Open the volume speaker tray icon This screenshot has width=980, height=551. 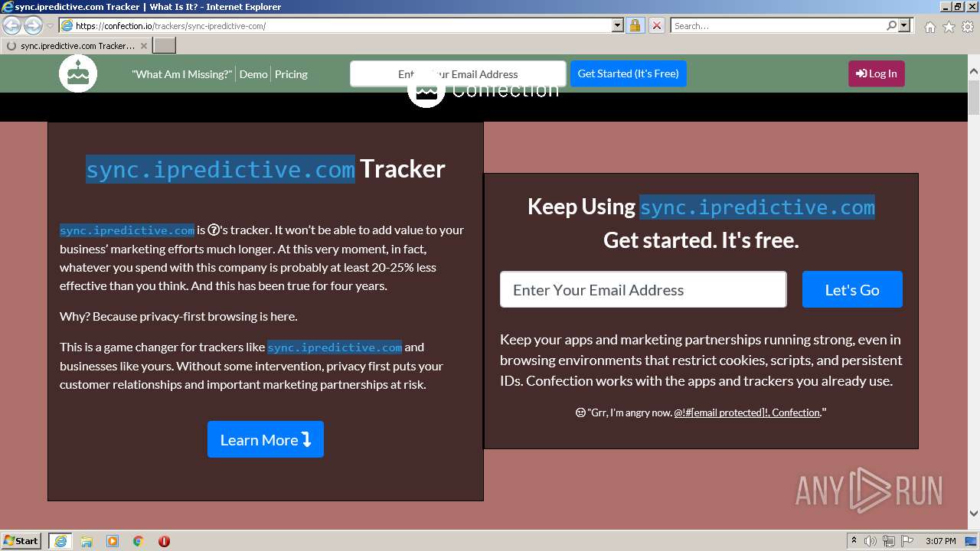coord(871,541)
